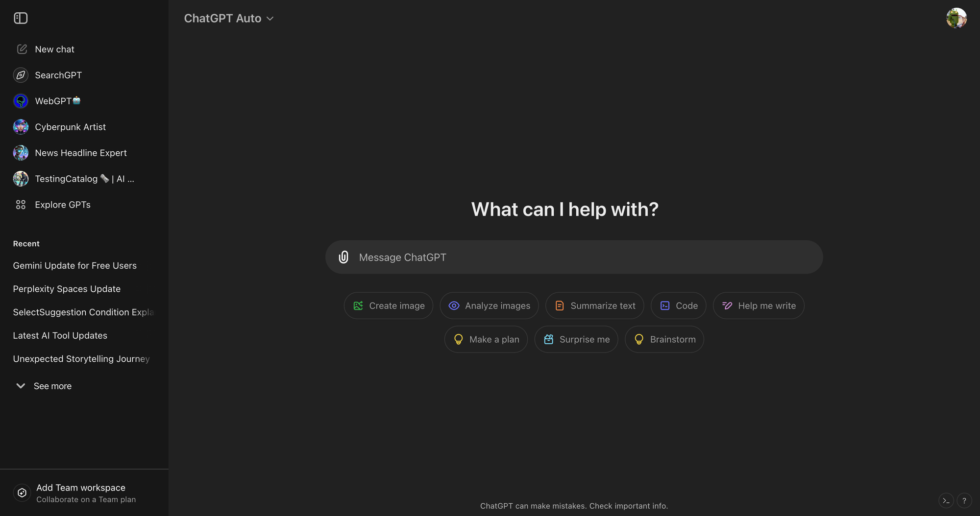Open the News Headline Expert GPT
Screen dimensions: 980x516
80,152
